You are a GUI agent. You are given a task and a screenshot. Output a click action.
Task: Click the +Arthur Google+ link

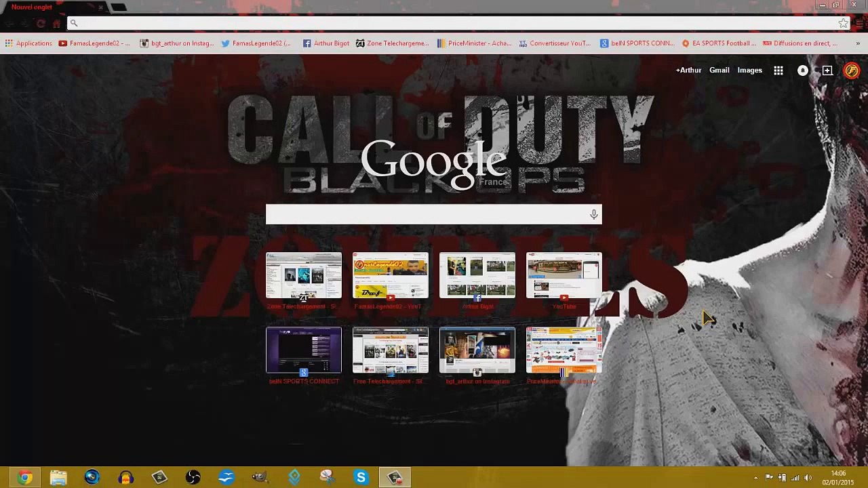(688, 70)
